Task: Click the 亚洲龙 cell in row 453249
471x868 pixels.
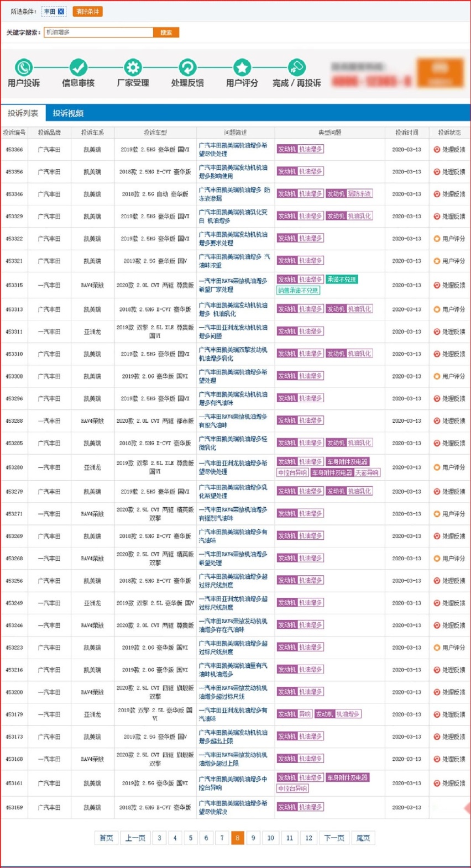Action: (x=92, y=603)
